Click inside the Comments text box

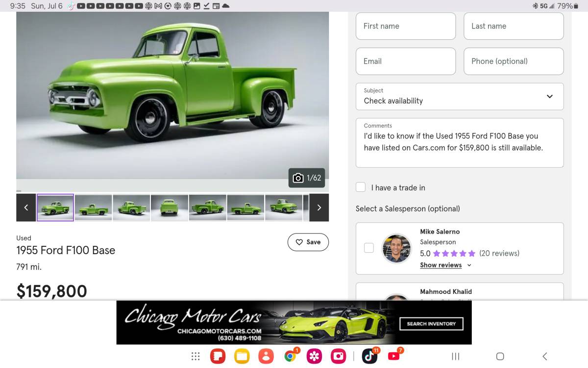click(460, 143)
